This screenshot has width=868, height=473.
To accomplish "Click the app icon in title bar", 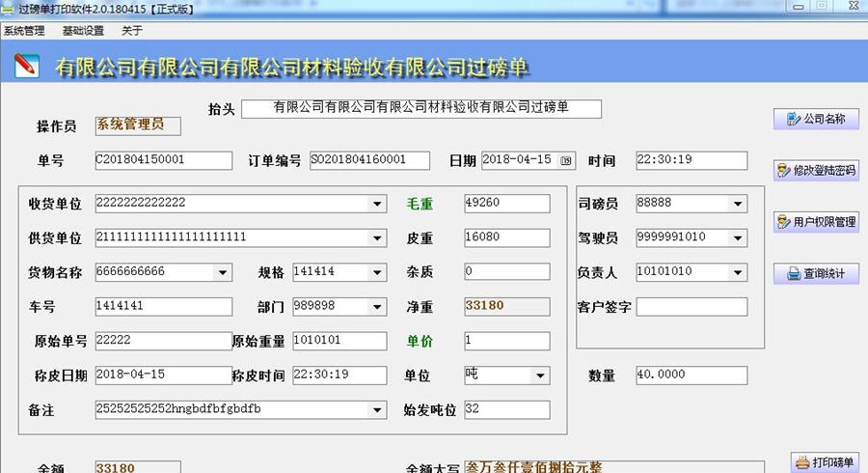I will (8, 9).
